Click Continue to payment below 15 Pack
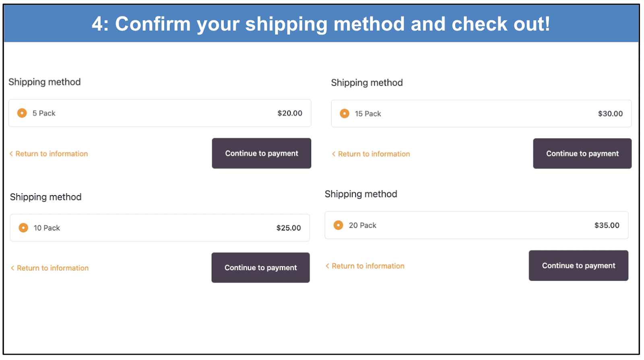Image resolution: width=644 pixels, height=360 pixels. (x=582, y=154)
